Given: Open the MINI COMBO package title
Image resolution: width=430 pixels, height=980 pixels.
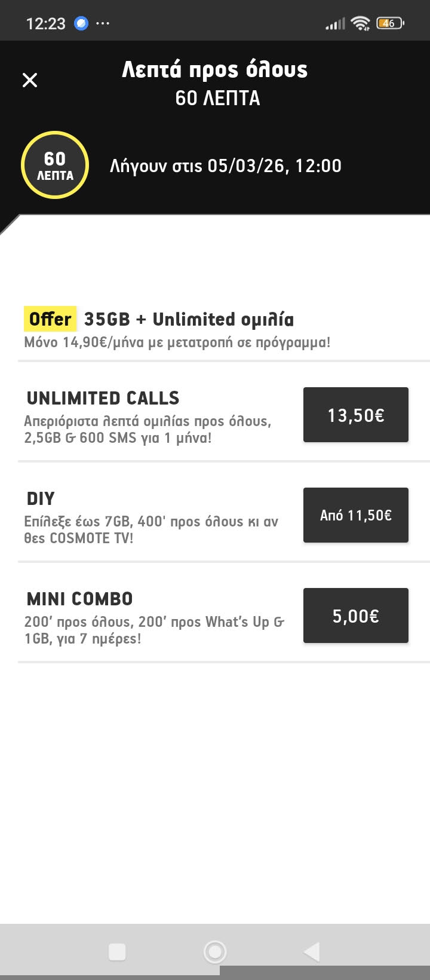Looking at the screenshot, I should coord(79,599).
